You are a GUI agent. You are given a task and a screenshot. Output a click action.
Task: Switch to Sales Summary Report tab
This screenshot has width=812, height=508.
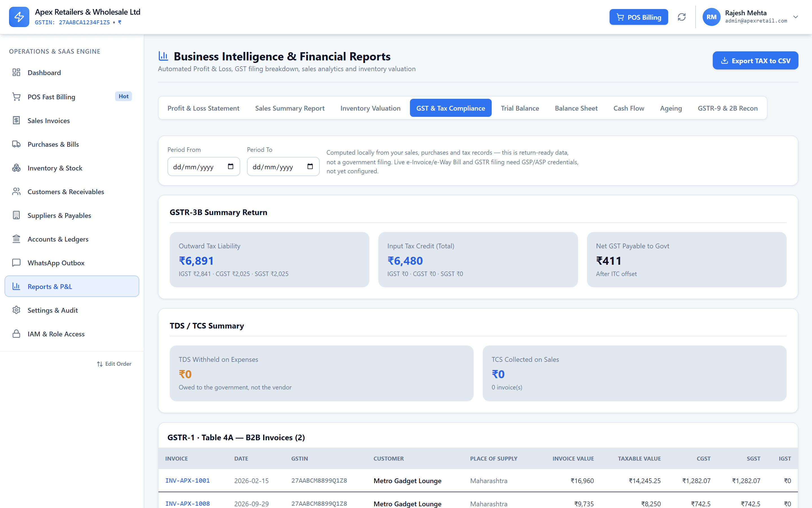pos(290,108)
